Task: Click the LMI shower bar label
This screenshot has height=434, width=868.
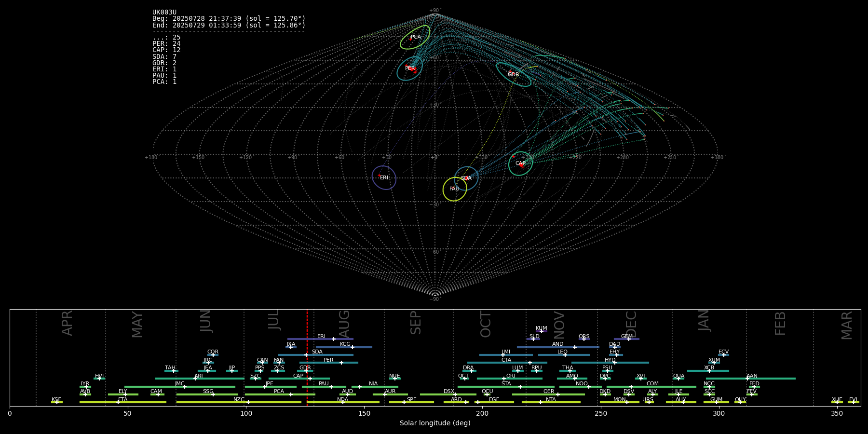Action: [x=506, y=352]
